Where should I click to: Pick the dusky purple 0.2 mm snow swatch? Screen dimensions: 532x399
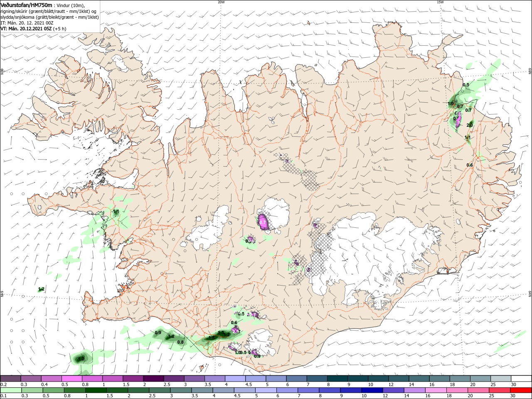click(10, 379)
